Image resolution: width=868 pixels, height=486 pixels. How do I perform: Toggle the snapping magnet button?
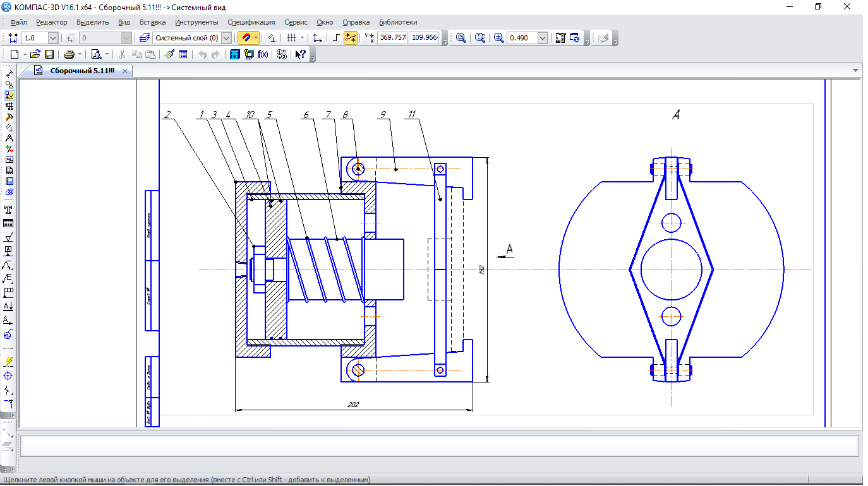(x=246, y=38)
